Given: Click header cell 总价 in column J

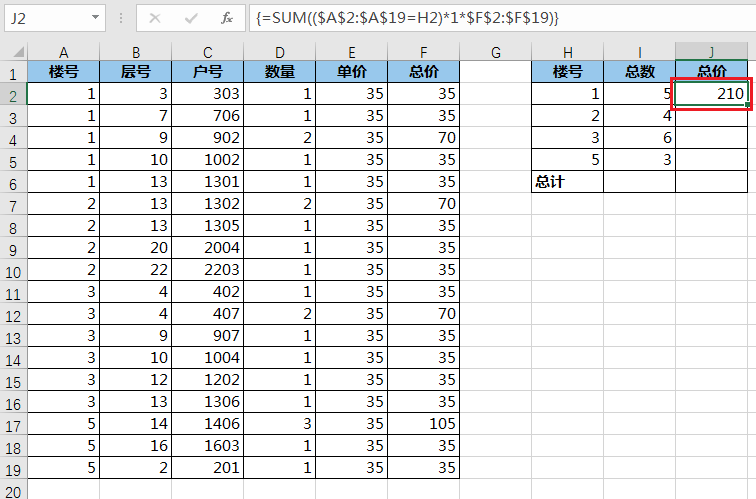Looking at the screenshot, I should pyautogui.click(x=712, y=72).
